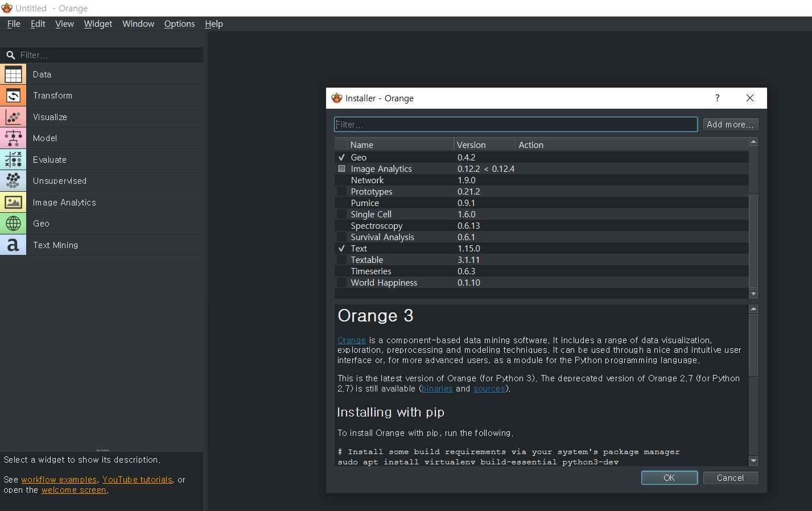
Task: Open the Help menu
Action: tap(214, 24)
